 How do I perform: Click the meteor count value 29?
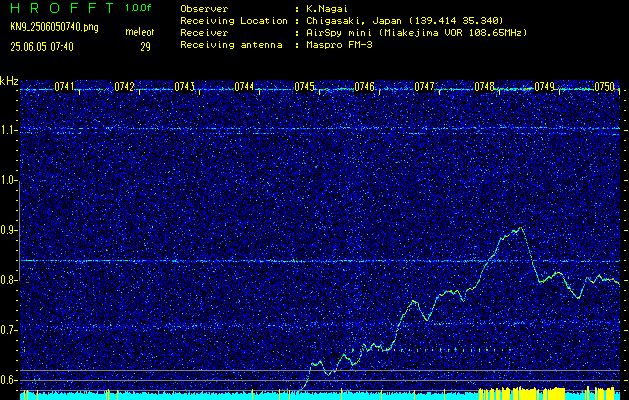145,47
